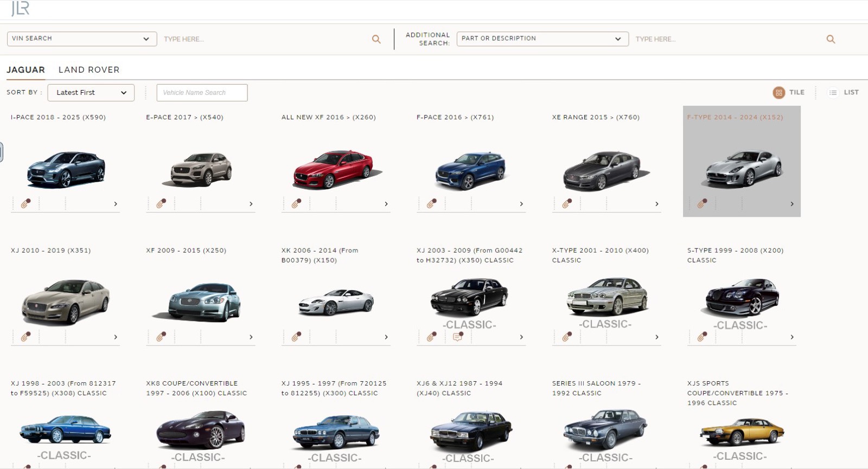This screenshot has height=469, width=868.
Task: Expand the XJ 2003 - 2009 card arrow
Action: 521,337
